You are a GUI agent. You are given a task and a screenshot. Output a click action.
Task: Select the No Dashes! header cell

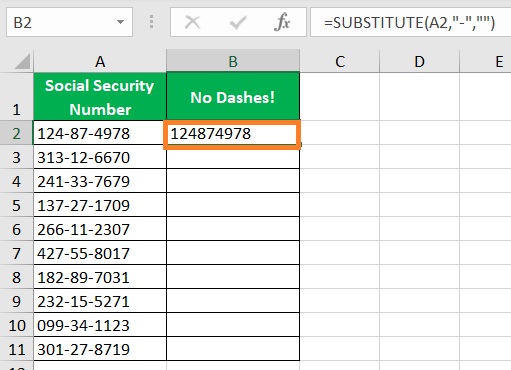(x=233, y=96)
